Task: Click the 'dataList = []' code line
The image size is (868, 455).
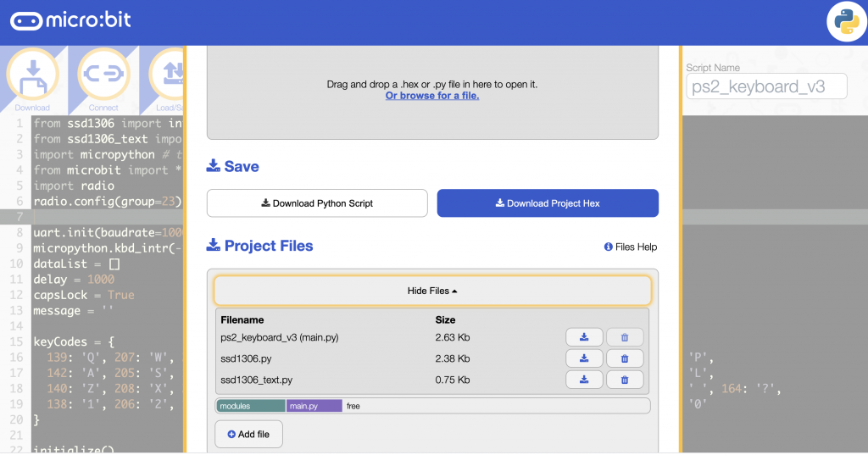Action: pyautogui.click(x=76, y=264)
